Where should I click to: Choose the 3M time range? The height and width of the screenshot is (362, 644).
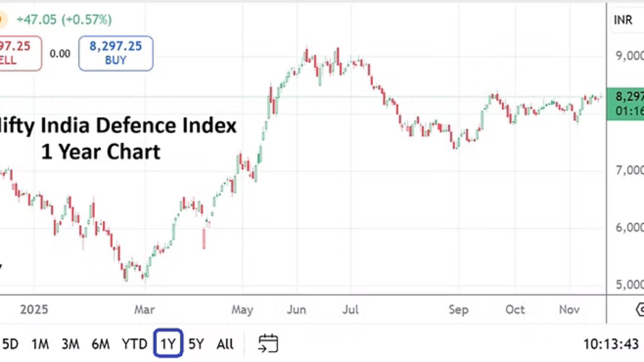[70, 344]
